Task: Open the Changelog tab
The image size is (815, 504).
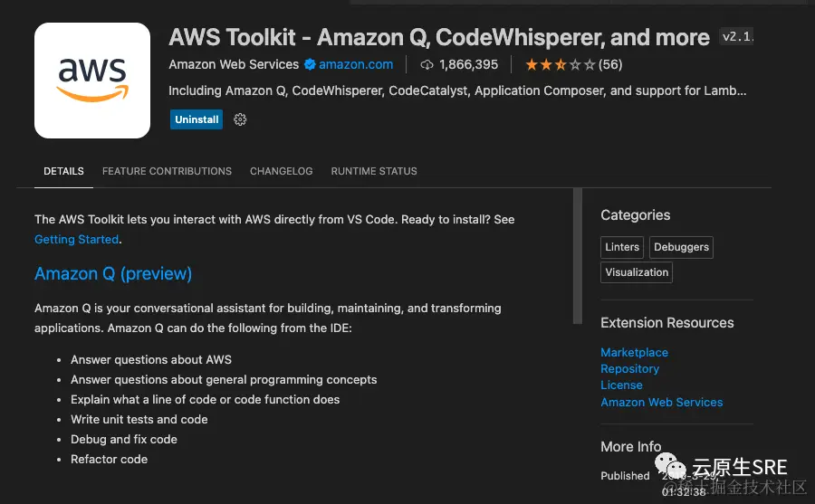Action: (x=281, y=171)
